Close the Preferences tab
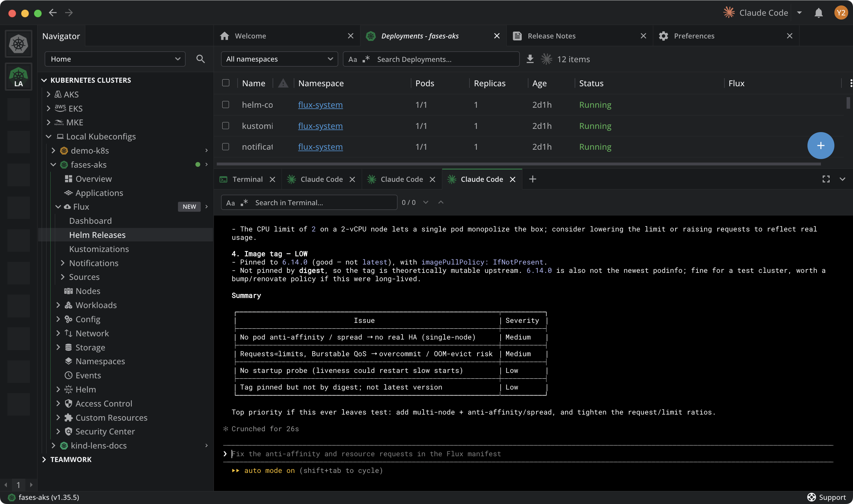This screenshot has width=853, height=504. [x=790, y=36]
